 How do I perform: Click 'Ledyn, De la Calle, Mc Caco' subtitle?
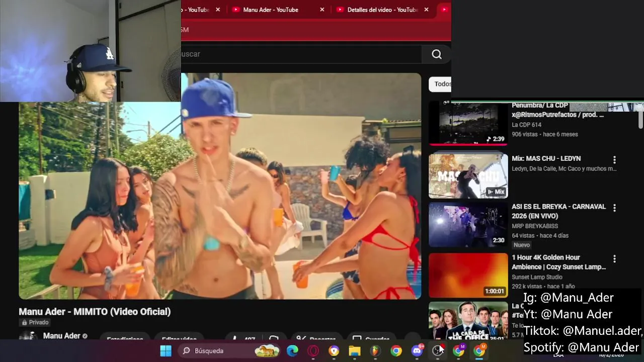pos(564,169)
